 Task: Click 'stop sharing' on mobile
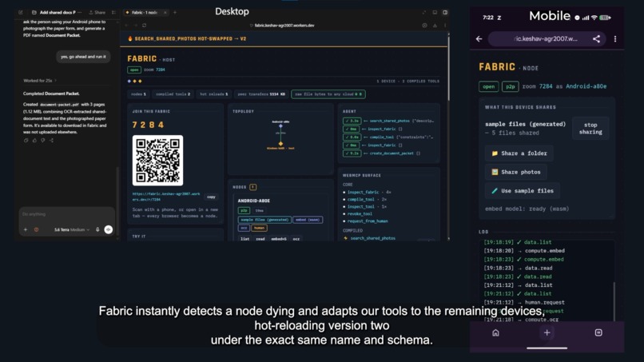coord(590,128)
